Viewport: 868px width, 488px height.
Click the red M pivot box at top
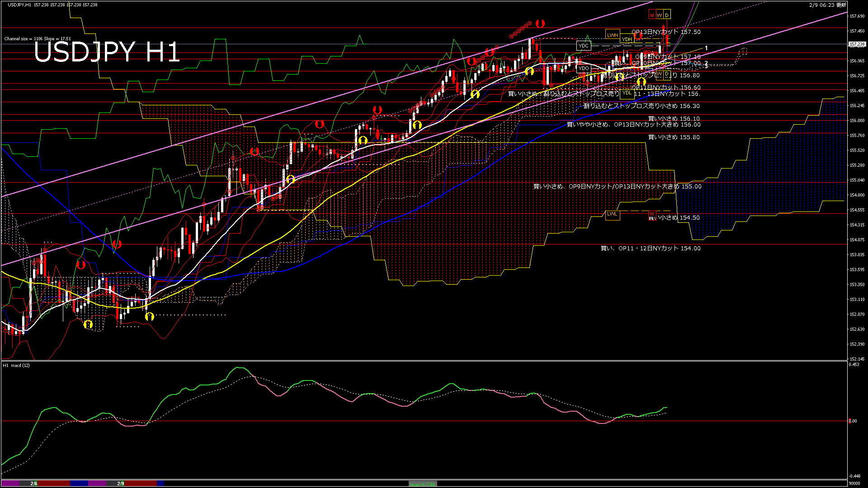tap(652, 15)
